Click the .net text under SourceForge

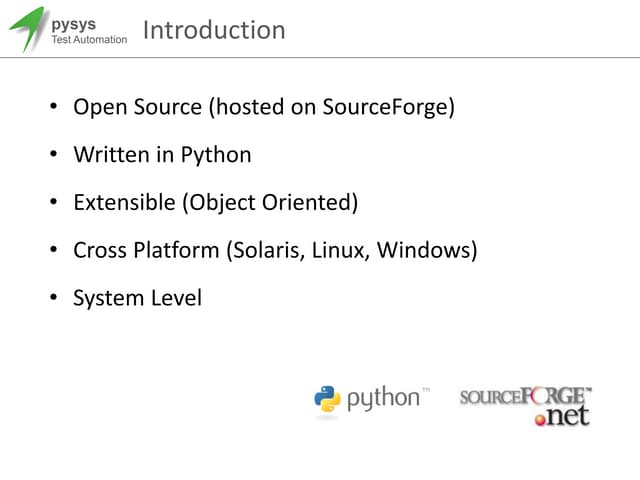(567, 416)
